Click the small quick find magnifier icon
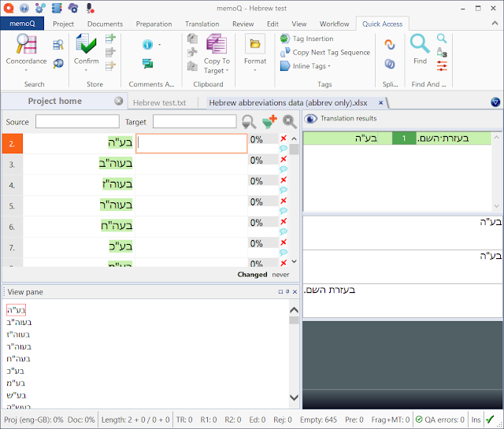Viewport: 504px width, 429px height. pos(442,39)
